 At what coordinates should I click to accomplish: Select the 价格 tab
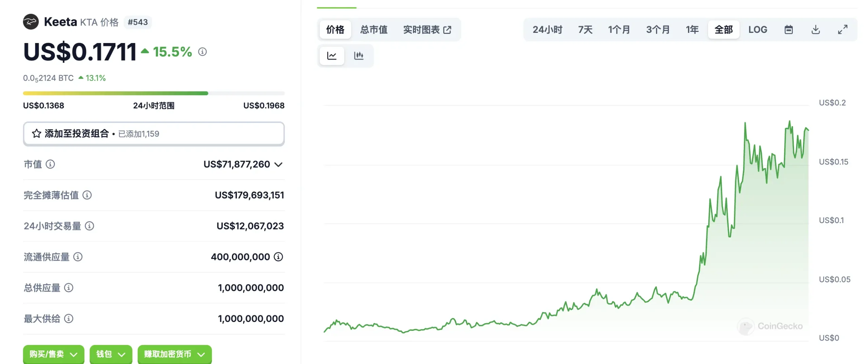335,30
